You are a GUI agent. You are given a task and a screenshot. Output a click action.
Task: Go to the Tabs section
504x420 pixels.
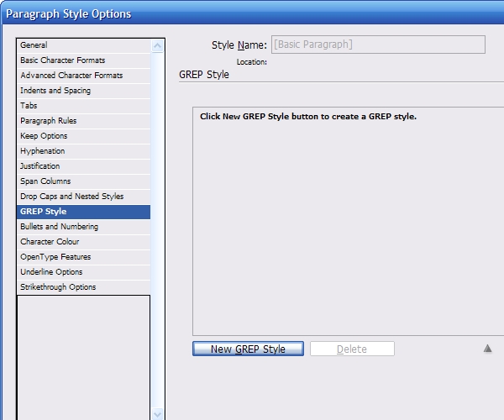[83, 106]
